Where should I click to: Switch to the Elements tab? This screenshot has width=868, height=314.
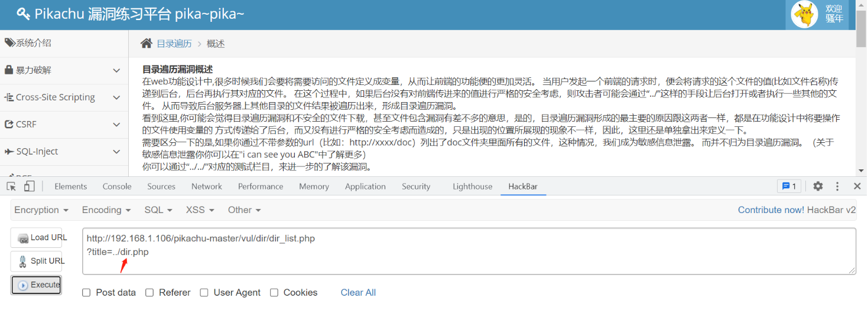click(x=71, y=187)
